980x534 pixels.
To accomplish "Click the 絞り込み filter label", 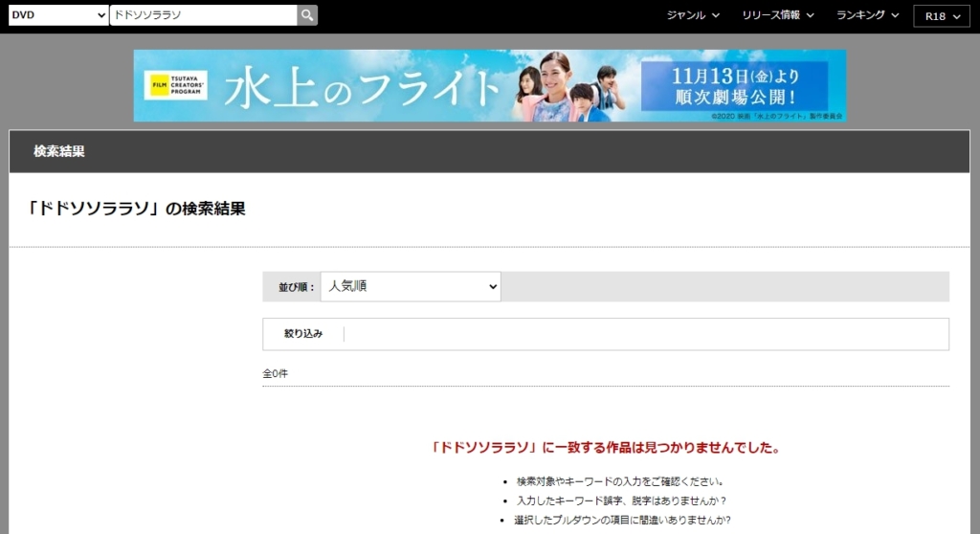I will point(303,334).
